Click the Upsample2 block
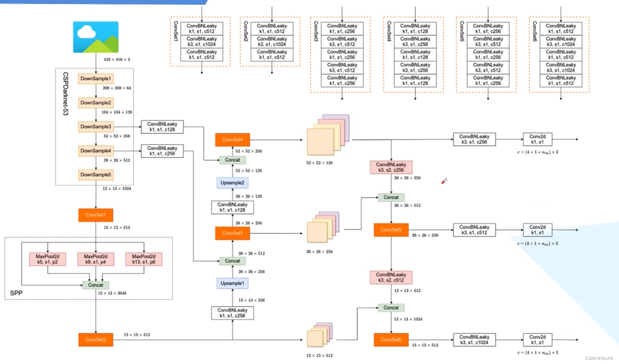This screenshot has height=364, width=619. [x=233, y=183]
